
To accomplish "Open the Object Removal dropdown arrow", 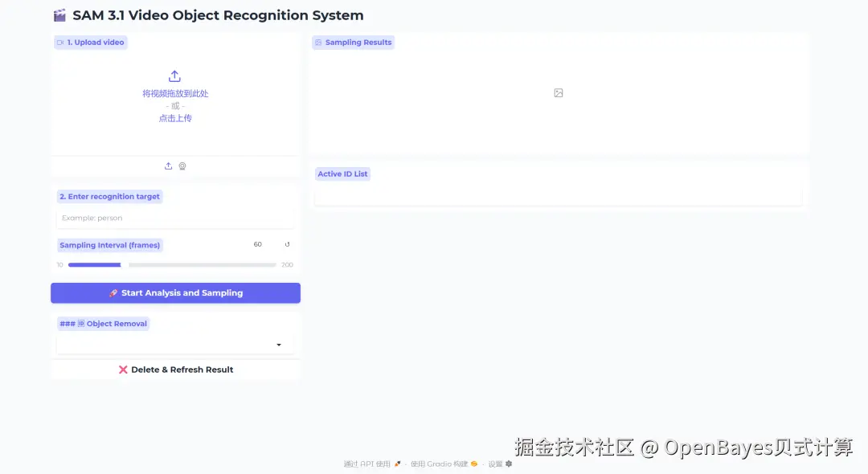I will pos(279,344).
